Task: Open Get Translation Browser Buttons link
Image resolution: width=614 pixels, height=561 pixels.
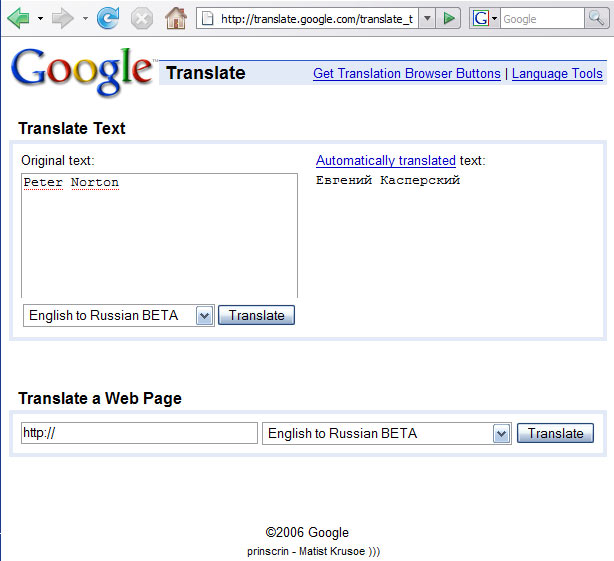Action: 407,74
